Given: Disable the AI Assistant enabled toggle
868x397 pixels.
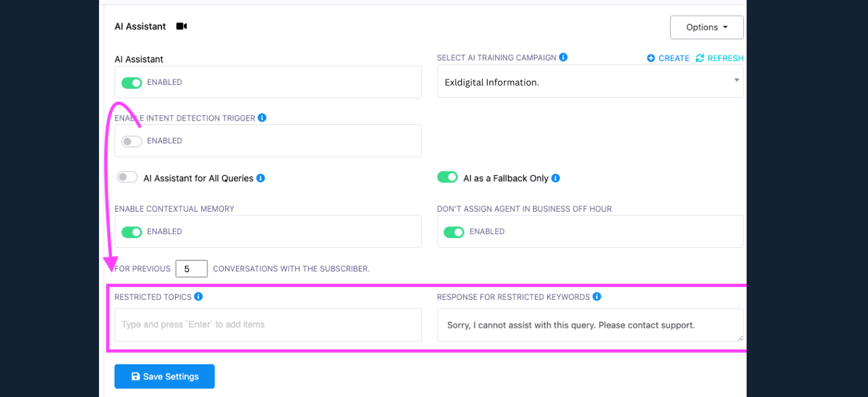Looking at the screenshot, I should [x=132, y=83].
